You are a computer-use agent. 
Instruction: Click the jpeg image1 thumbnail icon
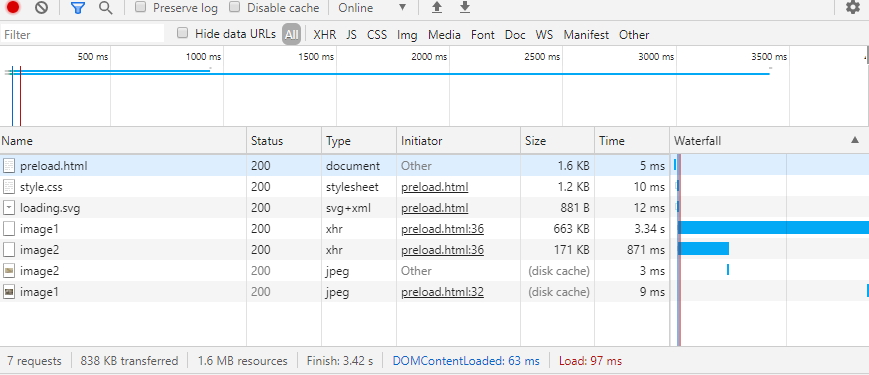(x=9, y=291)
